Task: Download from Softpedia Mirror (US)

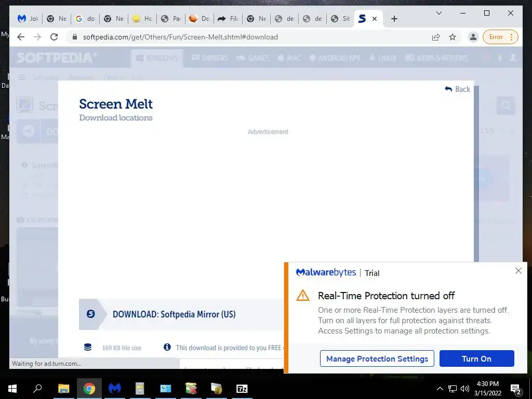Action: point(174,314)
